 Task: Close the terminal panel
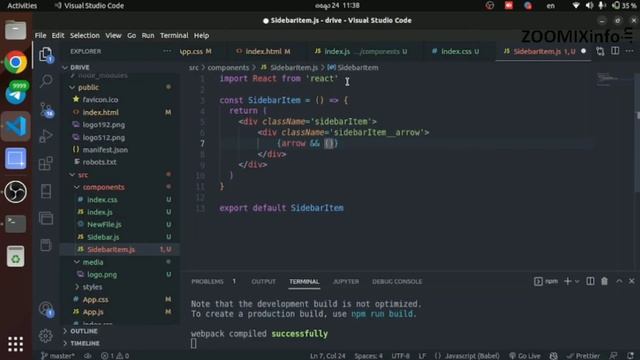click(x=632, y=281)
